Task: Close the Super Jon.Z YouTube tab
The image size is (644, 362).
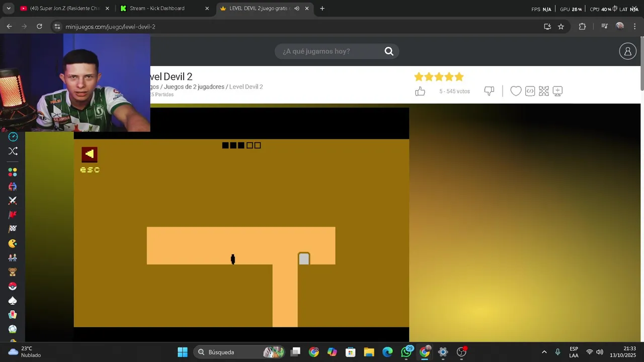Action: point(107,9)
